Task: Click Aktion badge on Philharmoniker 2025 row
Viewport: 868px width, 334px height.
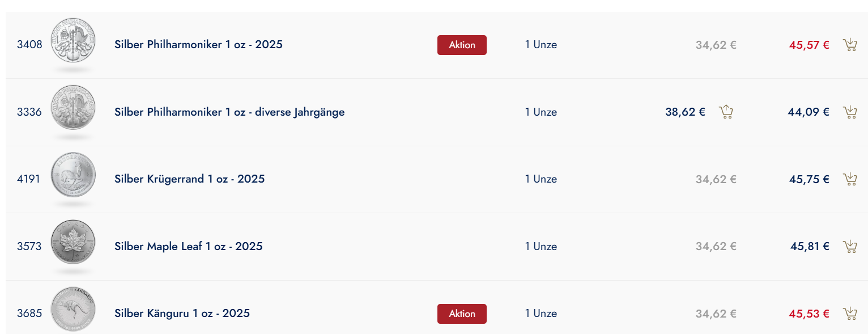Action: click(x=462, y=45)
